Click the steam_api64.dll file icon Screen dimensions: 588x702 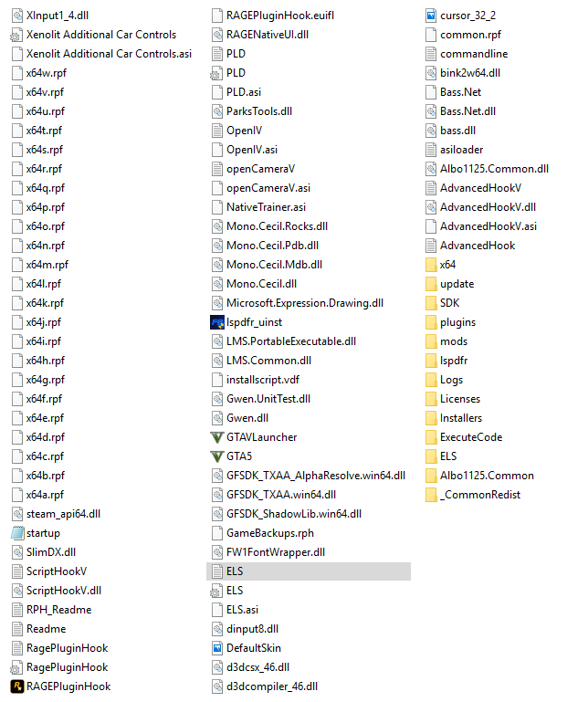17,514
